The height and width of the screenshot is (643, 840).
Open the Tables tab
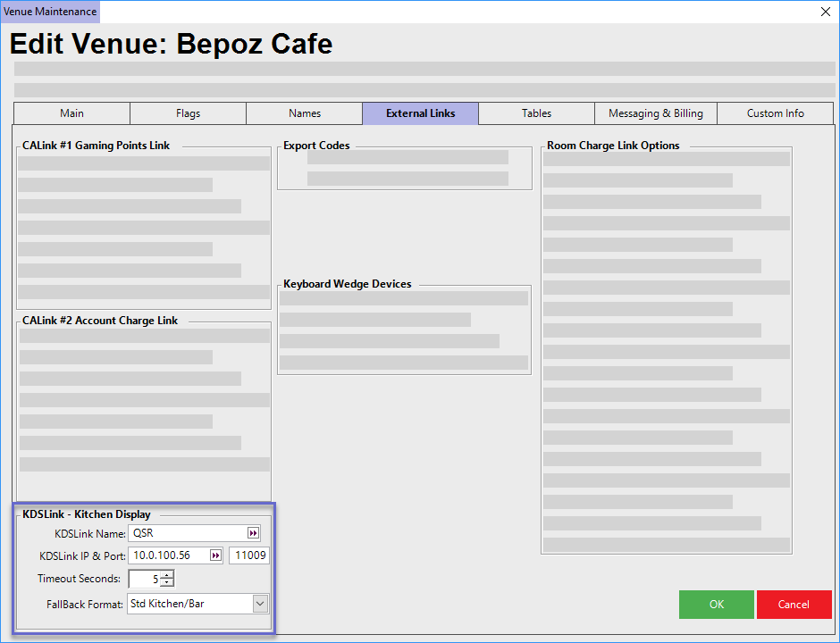[x=536, y=113]
